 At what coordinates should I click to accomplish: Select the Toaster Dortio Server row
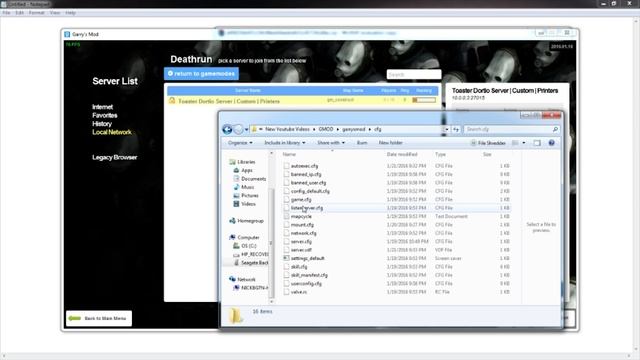[302, 100]
